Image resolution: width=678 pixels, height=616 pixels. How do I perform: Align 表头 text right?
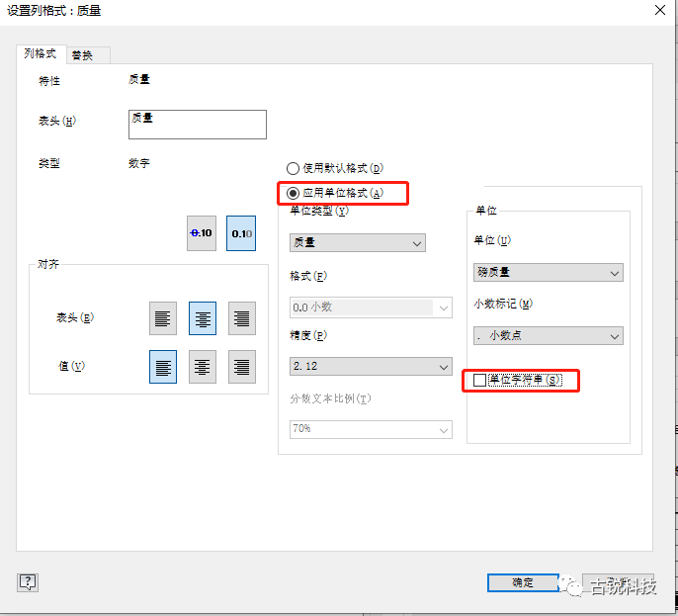click(x=242, y=318)
